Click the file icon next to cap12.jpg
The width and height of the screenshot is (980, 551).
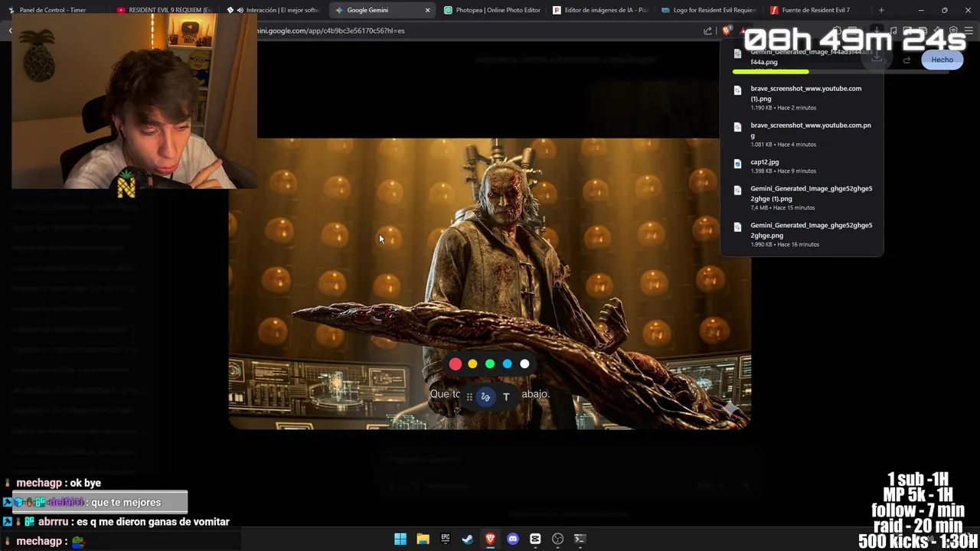coord(737,163)
